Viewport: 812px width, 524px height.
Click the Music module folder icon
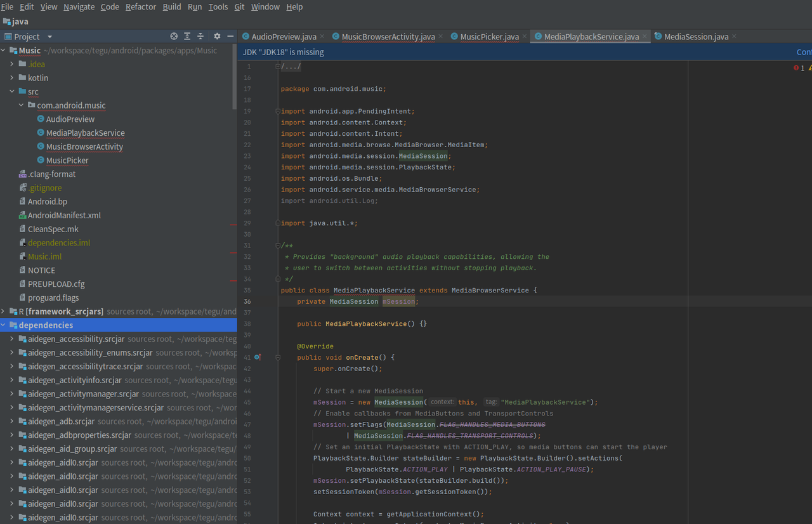pos(13,50)
